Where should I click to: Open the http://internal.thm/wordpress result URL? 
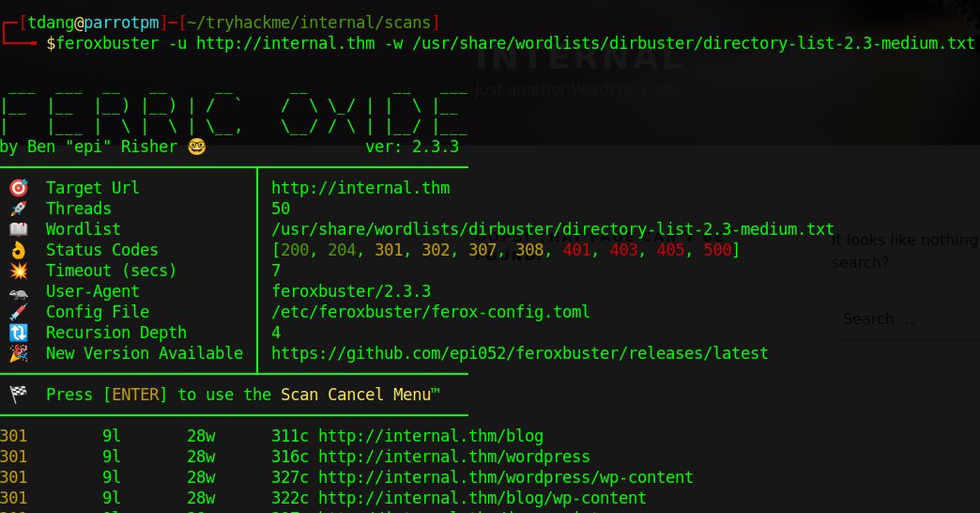pyautogui.click(x=453, y=457)
